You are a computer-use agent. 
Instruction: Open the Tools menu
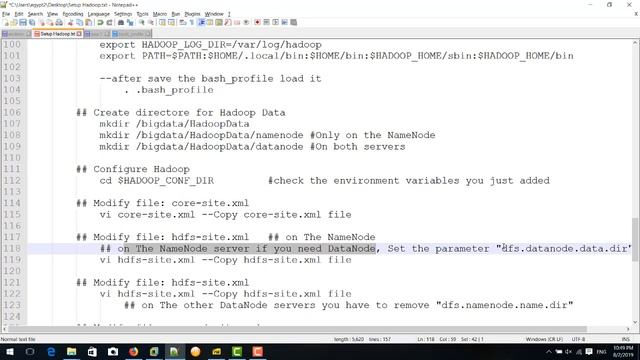142,14
